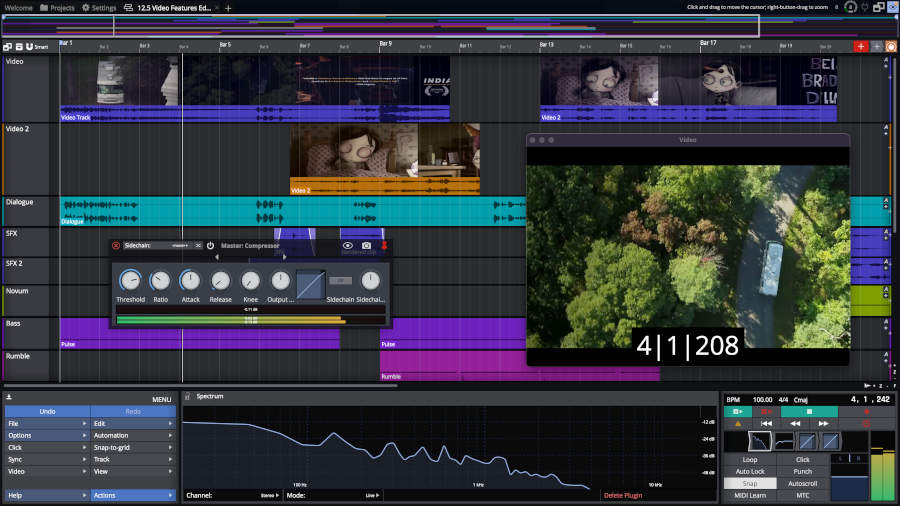This screenshot has width=900, height=506.
Task: Click Delete Plugin link
Action: [623, 495]
